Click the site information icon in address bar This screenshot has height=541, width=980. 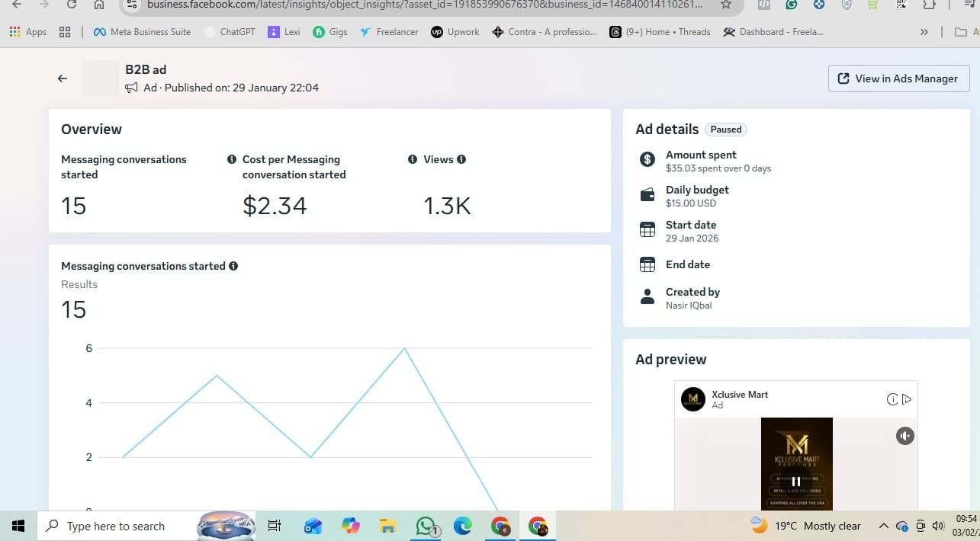coord(132,5)
